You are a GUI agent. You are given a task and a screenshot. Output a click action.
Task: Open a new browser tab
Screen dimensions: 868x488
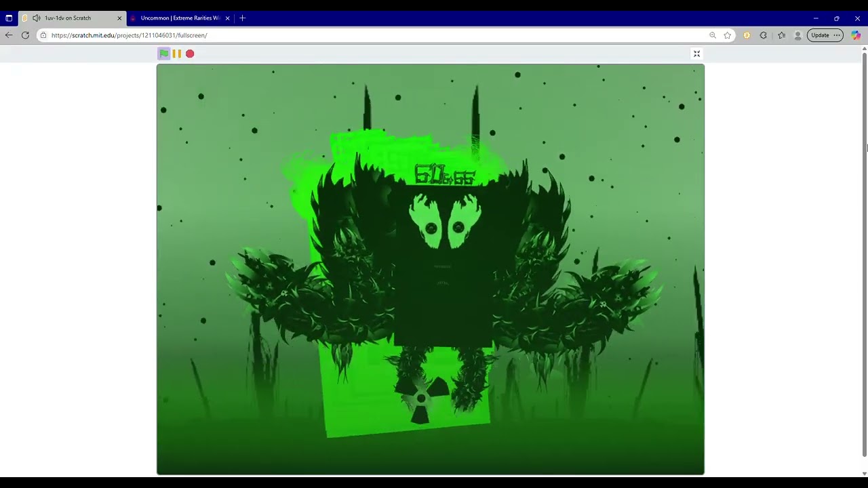(x=242, y=18)
